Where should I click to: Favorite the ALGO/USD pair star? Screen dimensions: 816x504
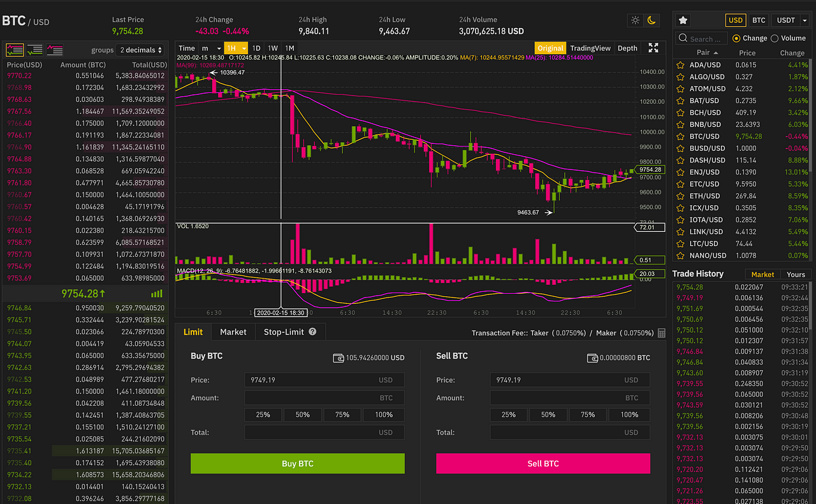tap(681, 76)
